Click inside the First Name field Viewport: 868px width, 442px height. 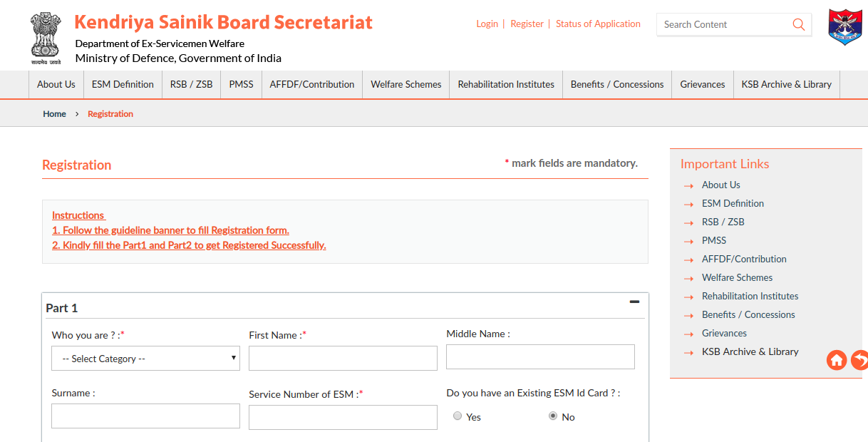tap(343, 358)
